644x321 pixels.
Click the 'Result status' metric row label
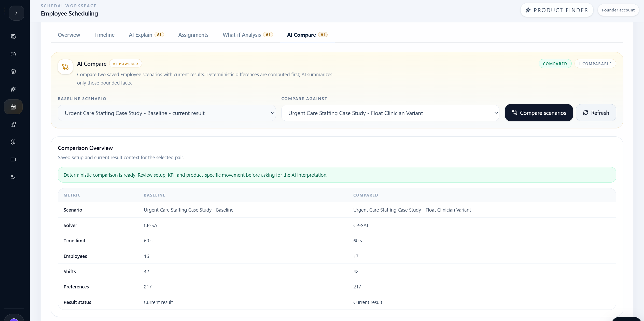[x=77, y=302]
